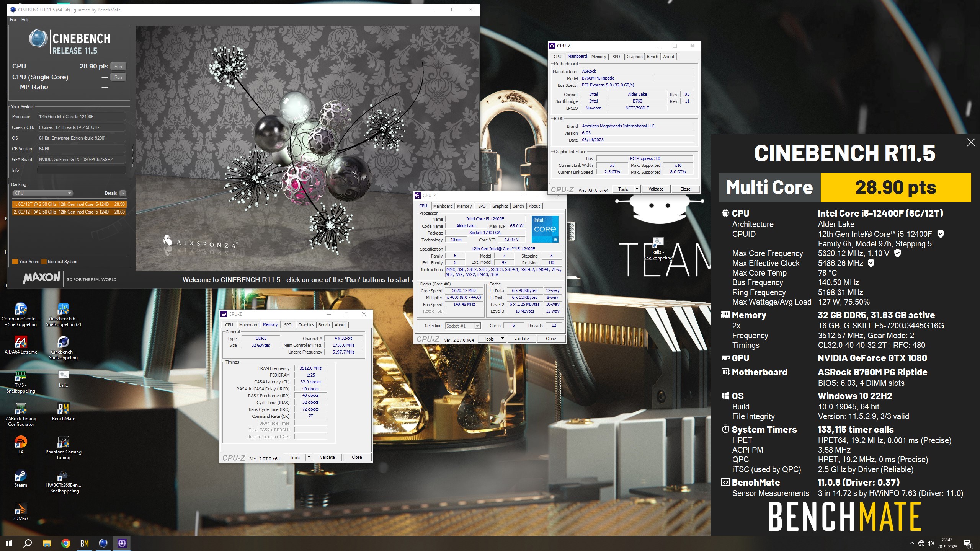Open About tab in Mainboard CPU-Z window
This screenshot has width=980, height=551.
pos(669,57)
